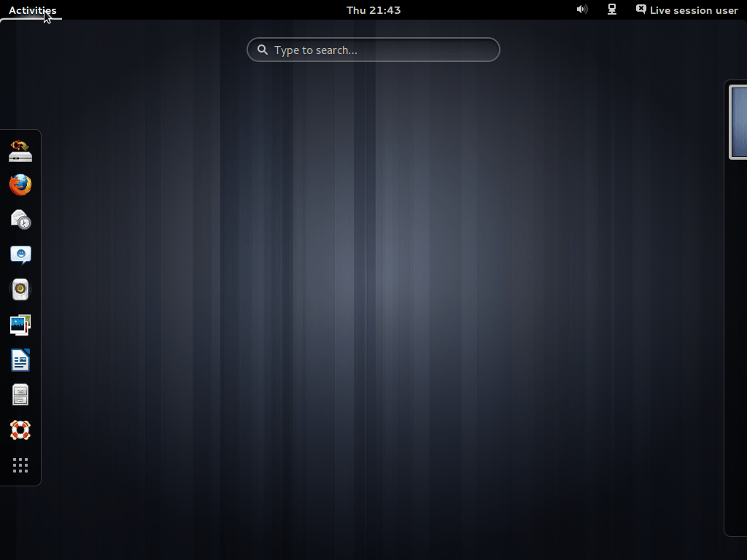
Task: Click inside the Type to search field
Action: (x=372, y=50)
